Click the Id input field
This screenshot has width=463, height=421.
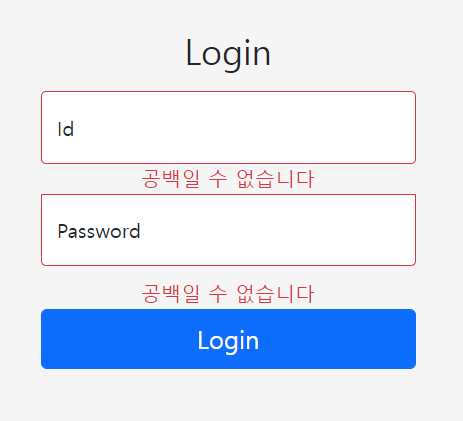(228, 127)
